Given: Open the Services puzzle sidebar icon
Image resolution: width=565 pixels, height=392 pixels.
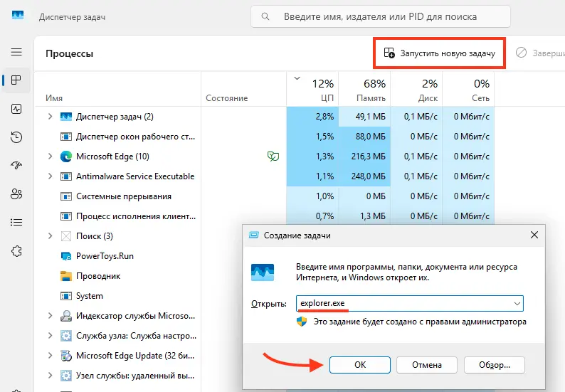Looking at the screenshot, I should [16, 251].
